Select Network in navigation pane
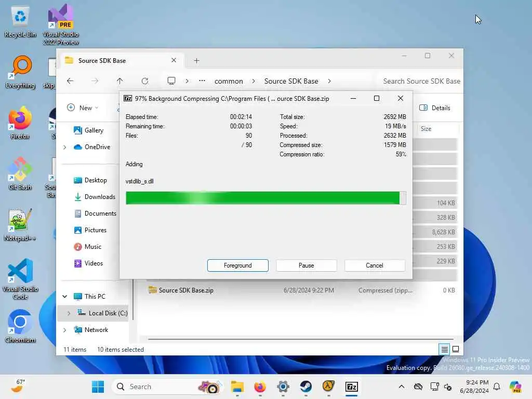Screen dimensions: 532x399 [91, 330]
